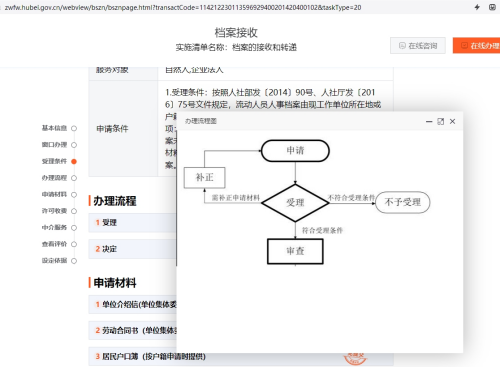Open material row 2 劳动合同书

point(132,330)
